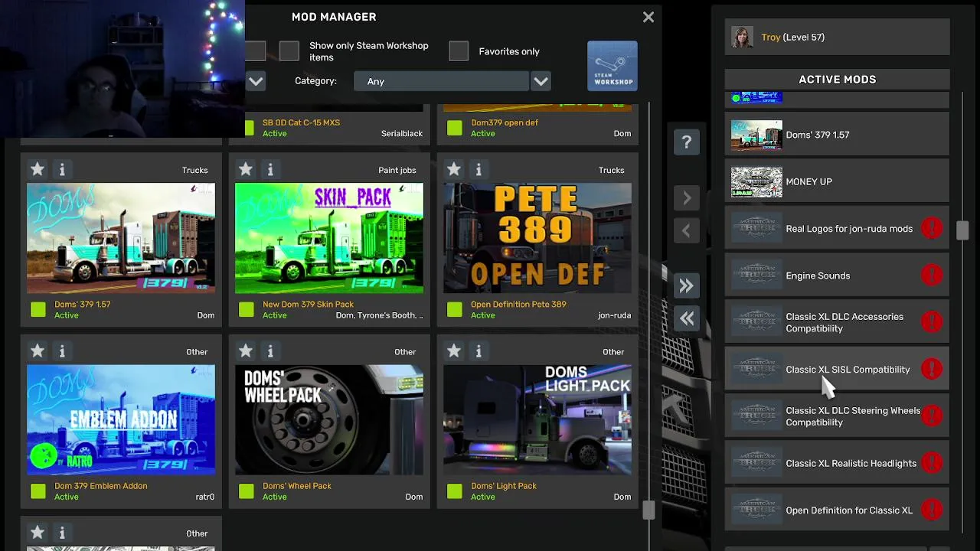Toggle active checkbox for Open Definition Pete 389
This screenshot has height=551, width=980.
(454, 309)
